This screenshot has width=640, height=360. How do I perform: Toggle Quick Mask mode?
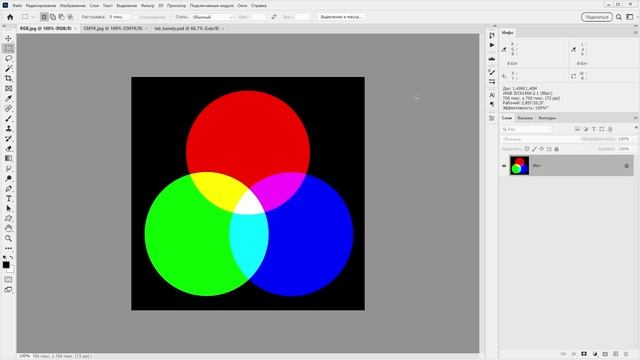[x=8, y=280]
